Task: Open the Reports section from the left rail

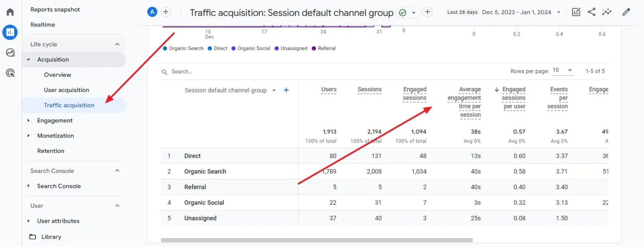Action: click(10, 32)
